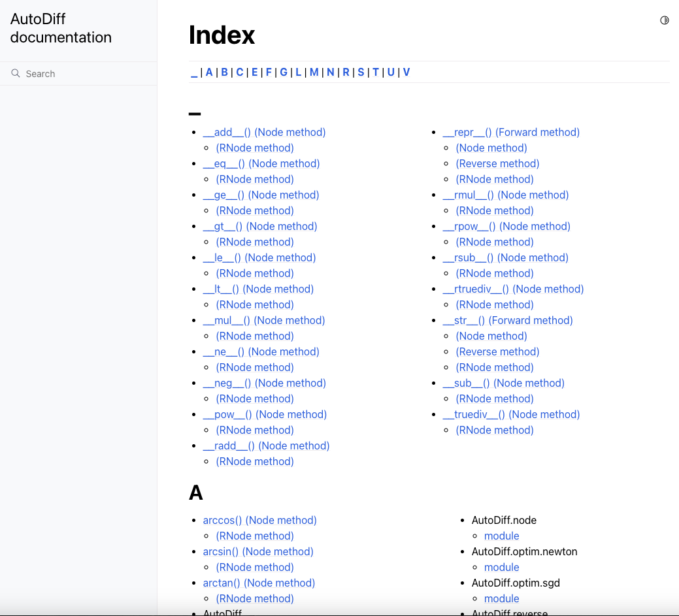Viewport: 679px width, 616px height.
Task: Open arccos() Node method entry
Action: [x=259, y=521]
